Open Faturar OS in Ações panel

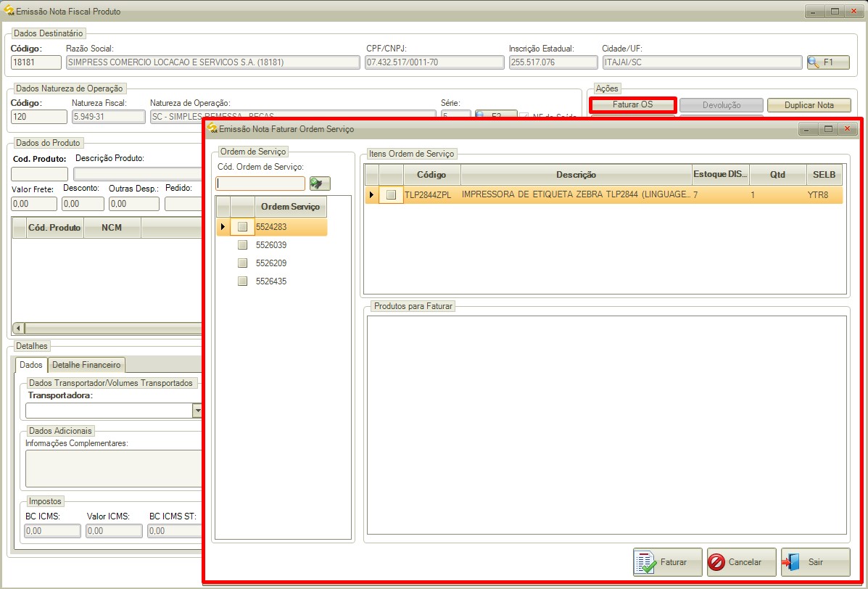pyautogui.click(x=633, y=104)
